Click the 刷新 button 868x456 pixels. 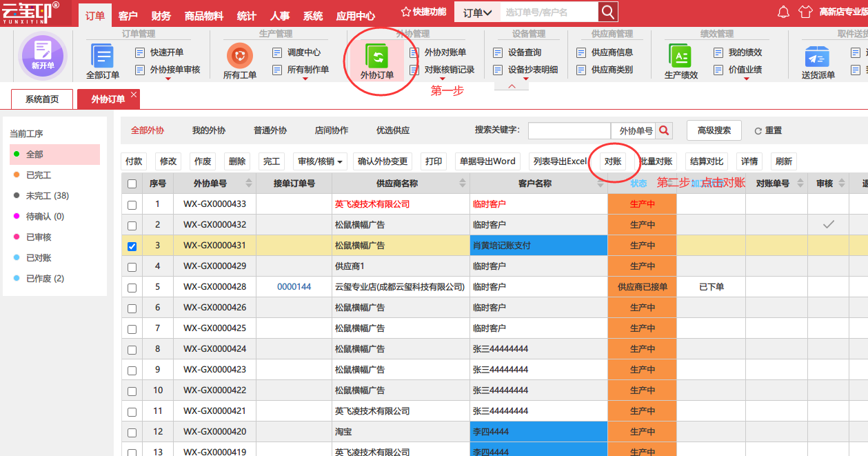[x=784, y=161]
